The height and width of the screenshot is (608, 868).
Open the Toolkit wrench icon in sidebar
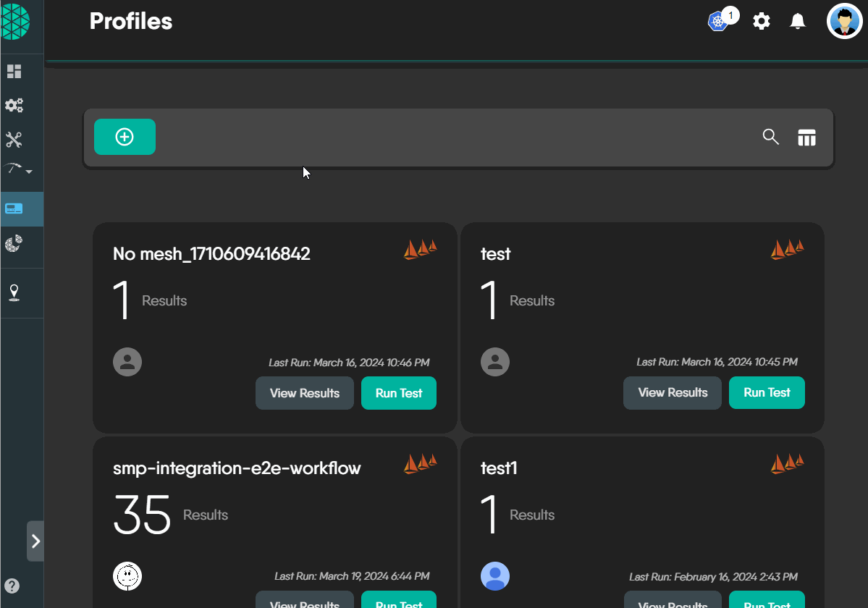[14, 140]
